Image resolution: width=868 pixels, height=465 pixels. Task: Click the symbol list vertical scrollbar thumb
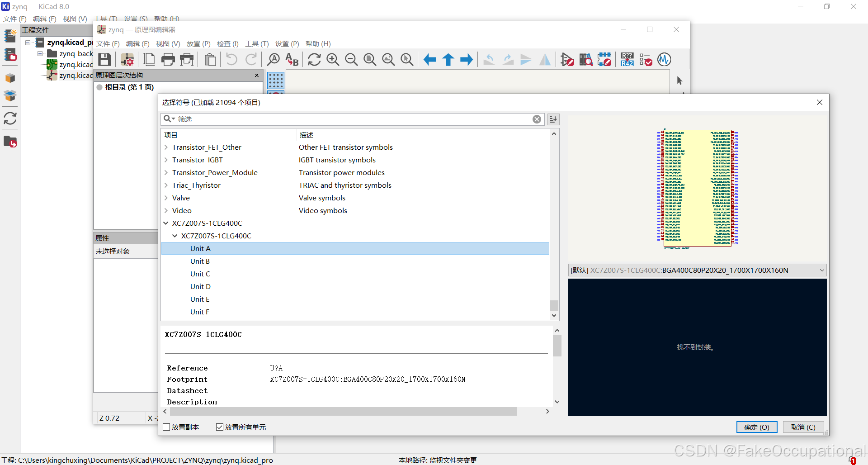pos(554,305)
